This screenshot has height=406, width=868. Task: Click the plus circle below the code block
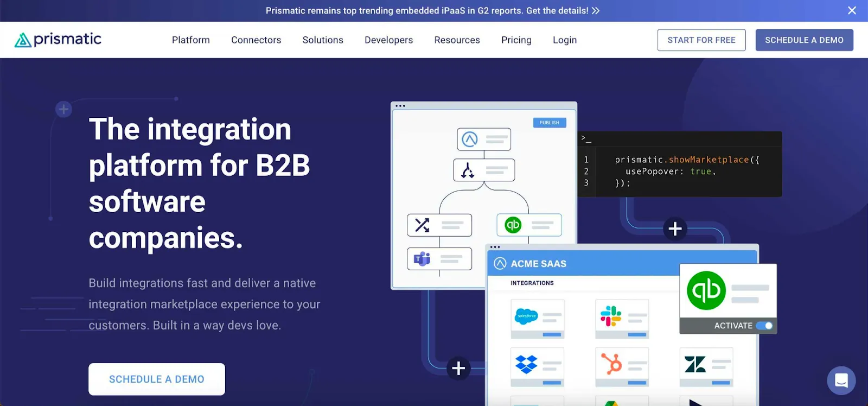click(675, 229)
